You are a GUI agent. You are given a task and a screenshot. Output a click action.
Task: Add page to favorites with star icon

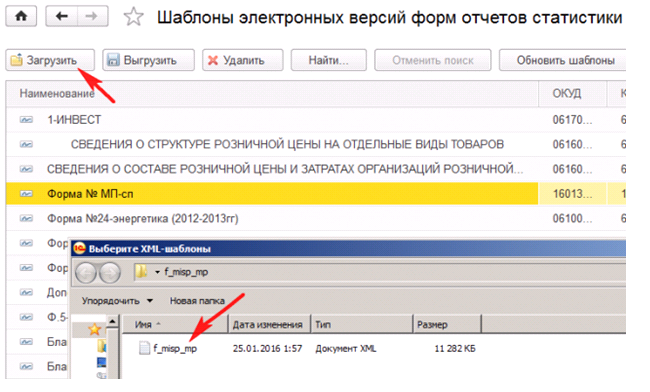(133, 17)
